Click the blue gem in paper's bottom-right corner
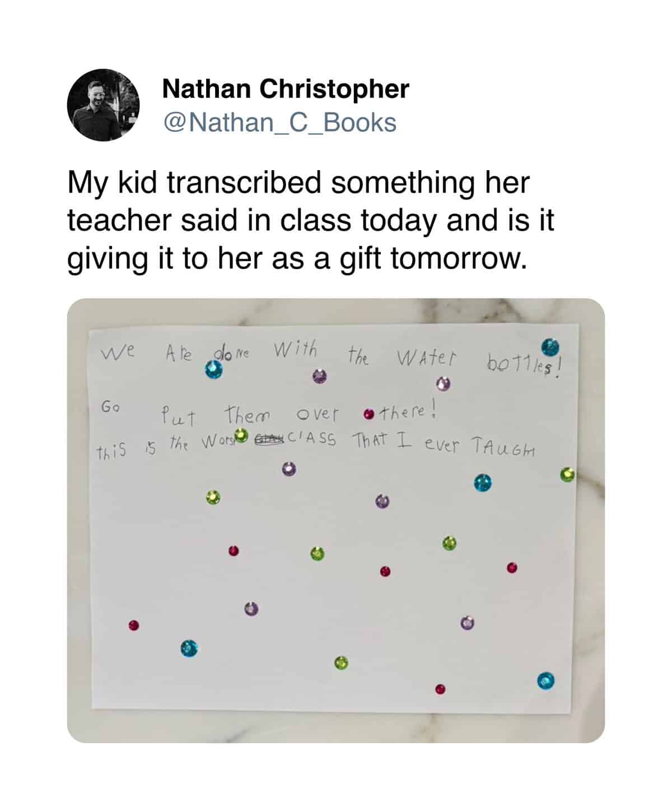 coord(545,680)
